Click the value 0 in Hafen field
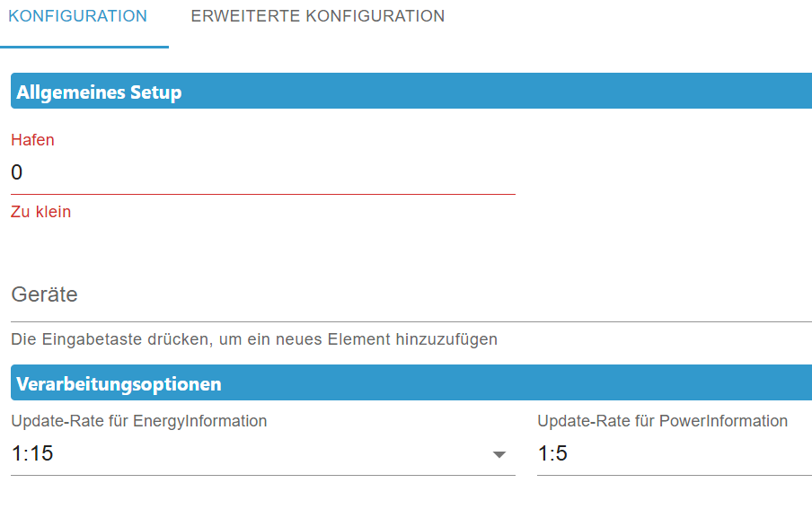This screenshot has height=518, width=812. [x=17, y=172]
